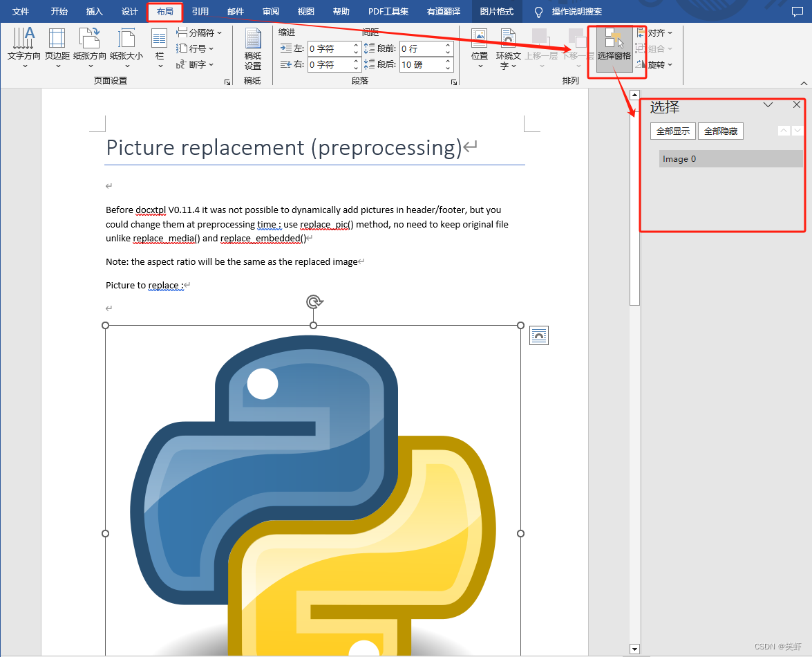The width and height of the screenshot is (812, 657).
Task: Click the vertical scrollbar down arrow
Action: pos(634,648)
